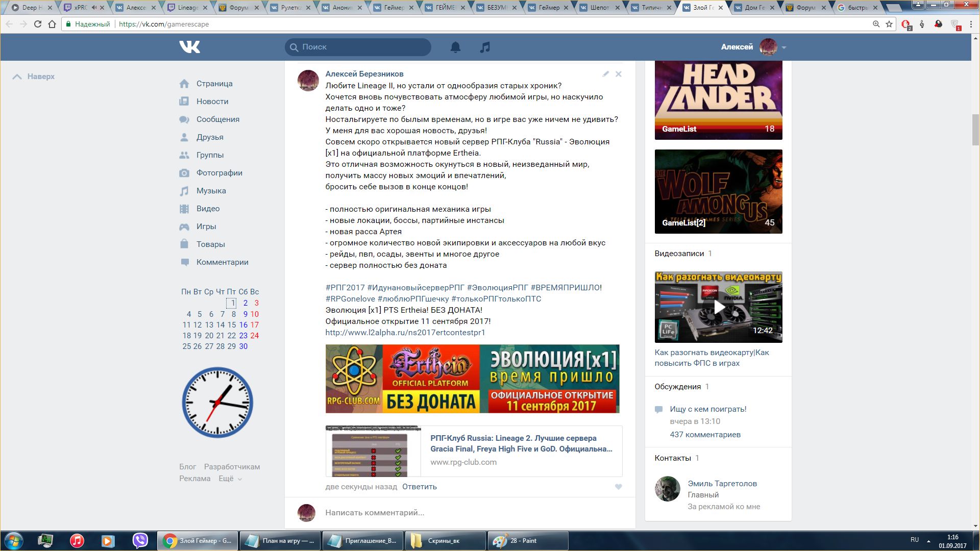Open the Ищу с кем поиграть discussion

(x=708, y=409)
